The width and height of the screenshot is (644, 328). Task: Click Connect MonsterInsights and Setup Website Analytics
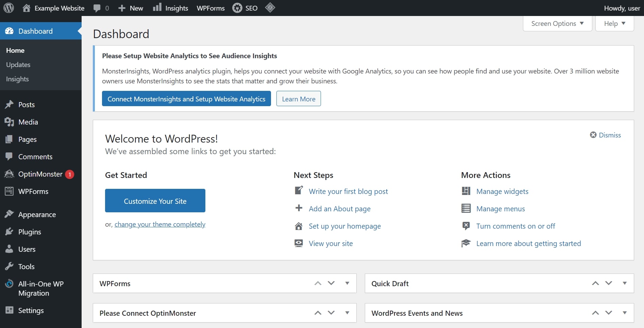click(186, 99)
